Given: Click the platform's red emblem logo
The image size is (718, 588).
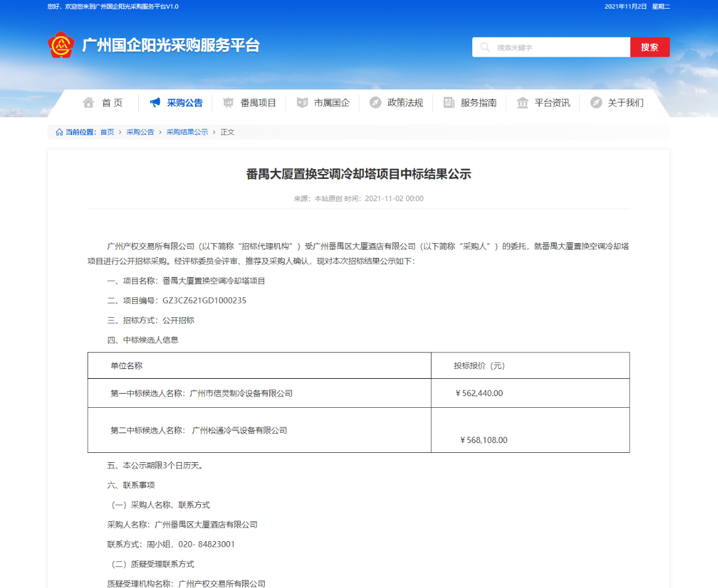Looking at the screenshot, I should point(61,45).
